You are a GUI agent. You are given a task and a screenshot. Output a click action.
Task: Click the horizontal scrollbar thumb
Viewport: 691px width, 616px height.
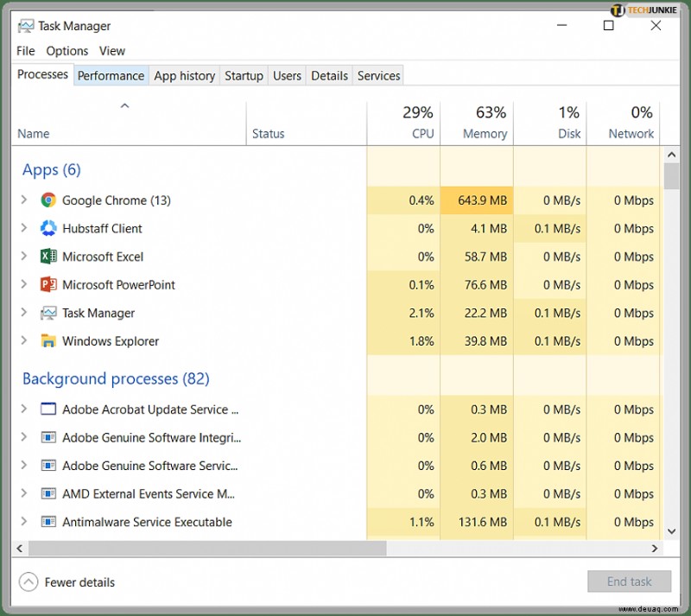pos(207,548)
